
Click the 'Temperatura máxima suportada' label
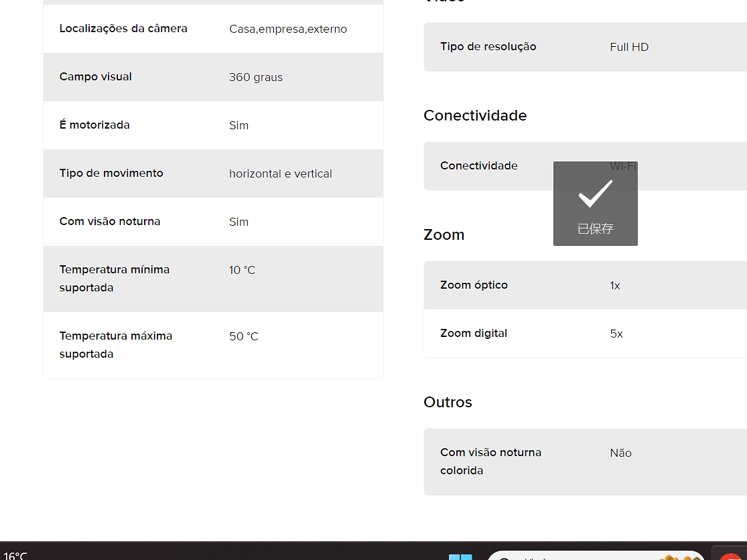pos(116,345)
